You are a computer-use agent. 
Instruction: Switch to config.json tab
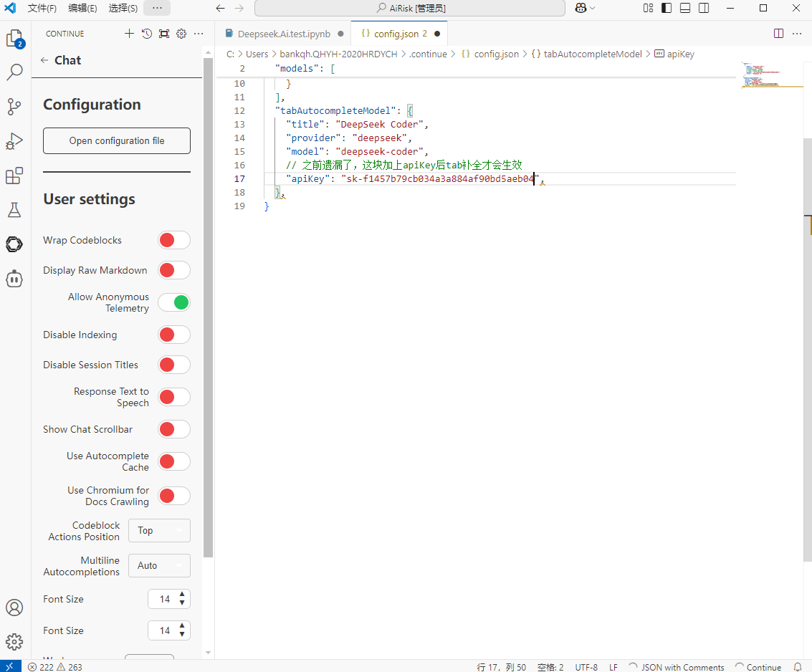pos(398,34)
